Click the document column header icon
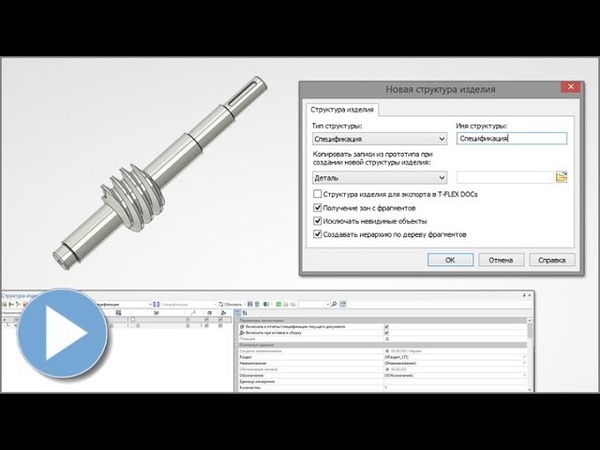 tap(209, 313)
